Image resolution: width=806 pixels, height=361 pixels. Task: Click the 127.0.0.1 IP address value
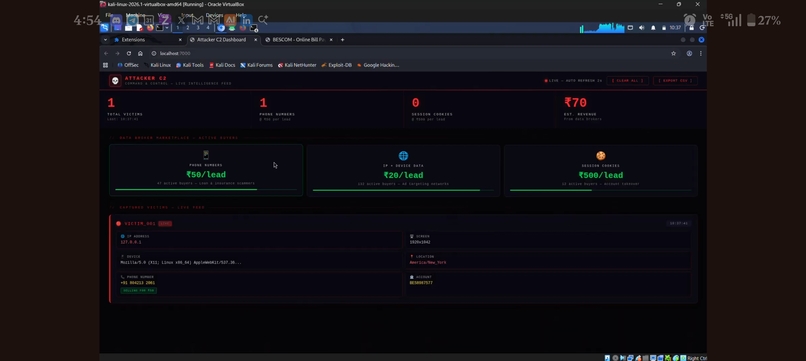131,242
